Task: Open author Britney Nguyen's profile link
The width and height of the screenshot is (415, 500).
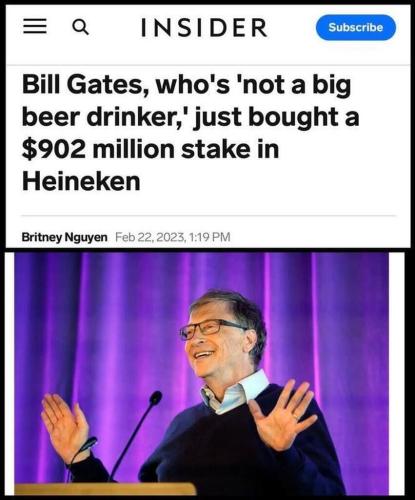Action: [x=64, y=237]
